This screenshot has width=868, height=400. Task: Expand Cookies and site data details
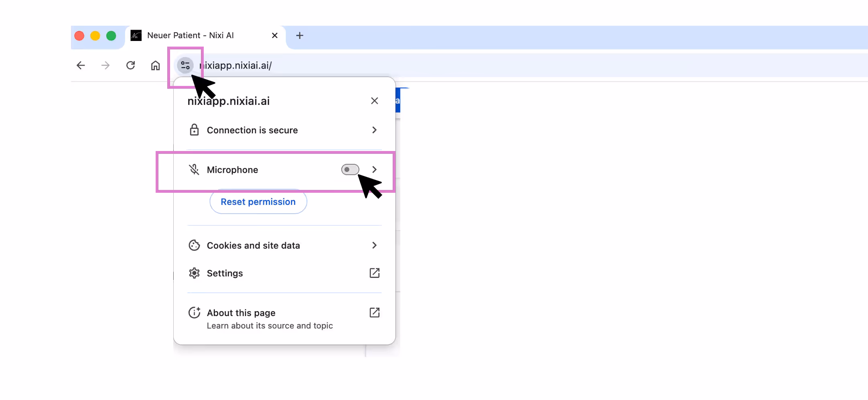coord(374,245)
